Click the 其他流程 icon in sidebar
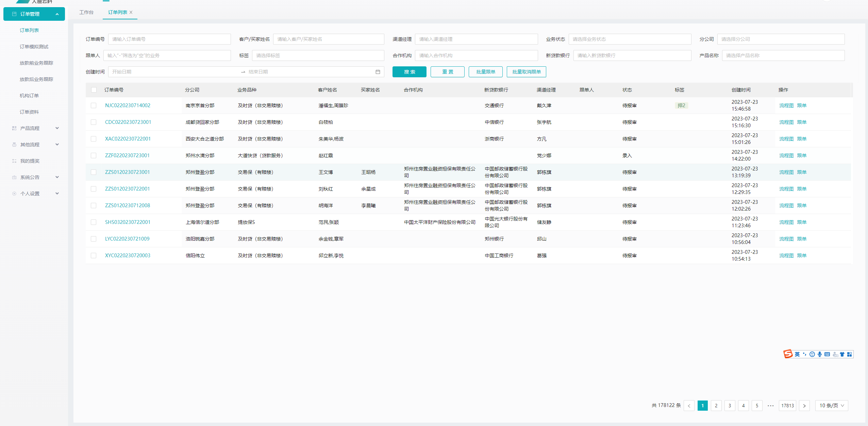 point(14,145)
